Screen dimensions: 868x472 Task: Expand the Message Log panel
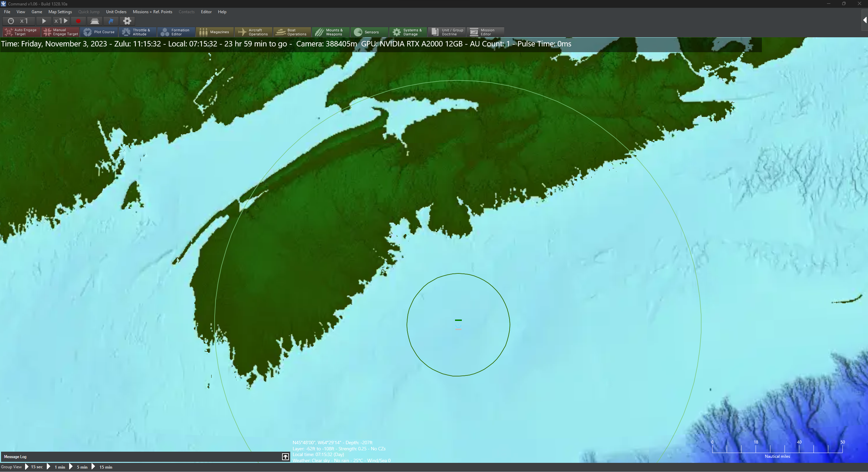(x=285, y=456)
